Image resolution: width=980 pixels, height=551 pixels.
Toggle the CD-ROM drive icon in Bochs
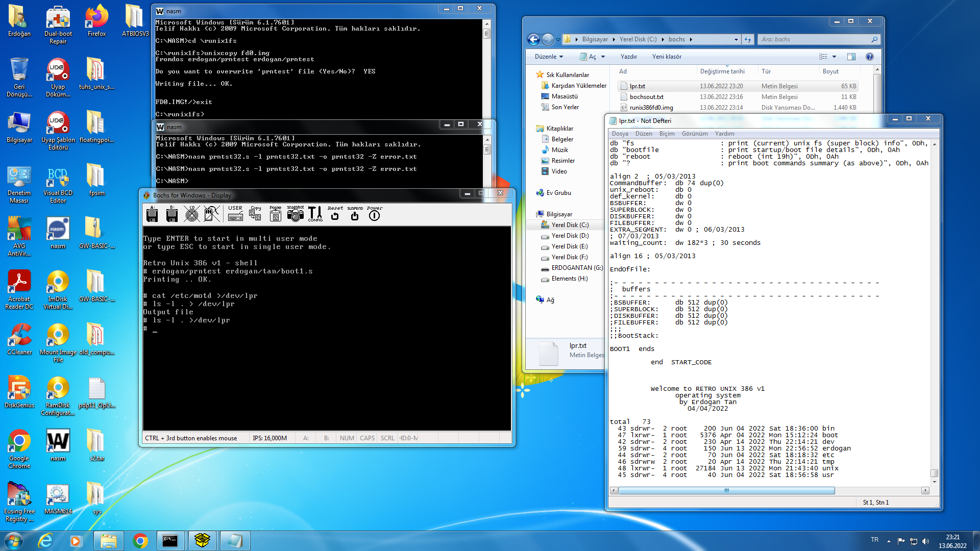point(192,214)
